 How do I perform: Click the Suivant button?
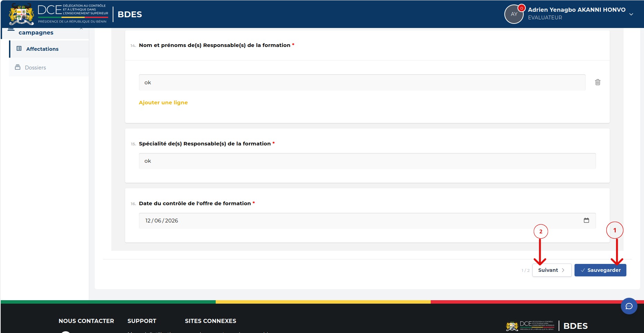point(552,270)
